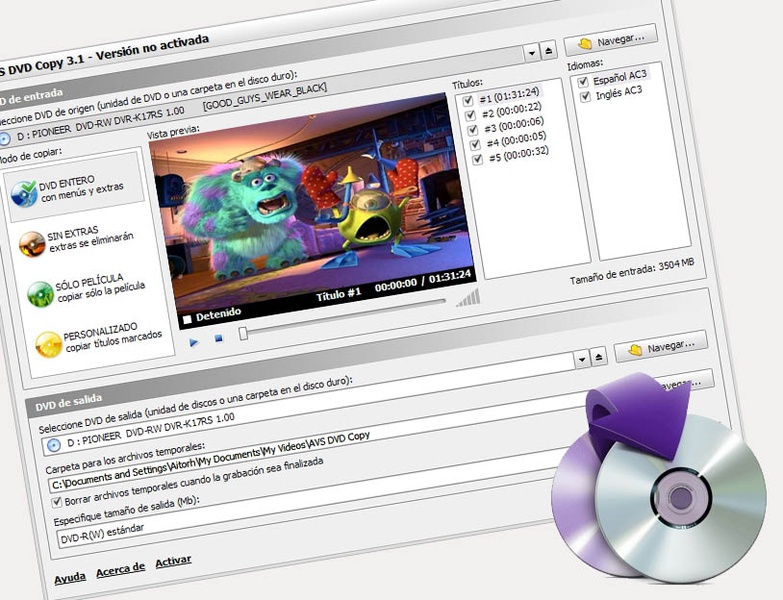Viewport: 783px width, 600px height.
Task: Select SIN EXTRAS copy mode icon
Action: (x=32, y=244)
